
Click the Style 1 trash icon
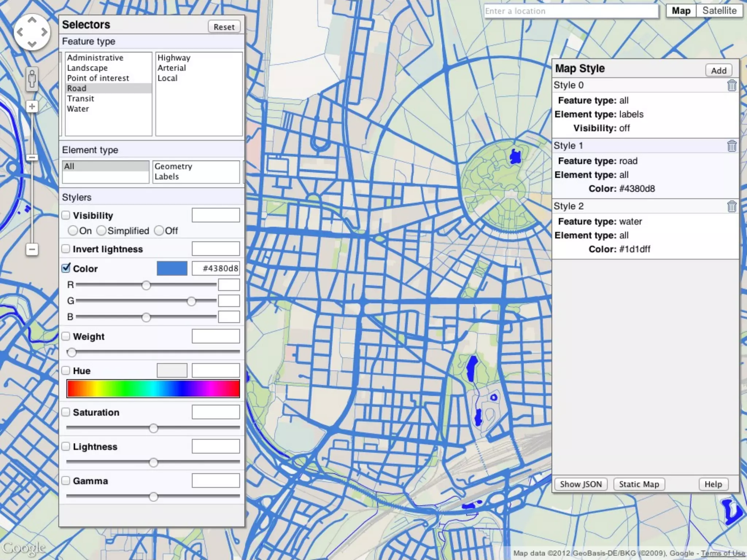pos(731,146)
